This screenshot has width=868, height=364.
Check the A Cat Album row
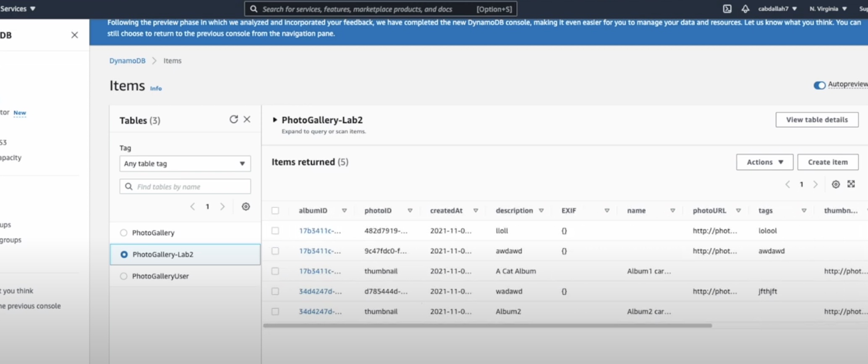click(x=275, y=271)
